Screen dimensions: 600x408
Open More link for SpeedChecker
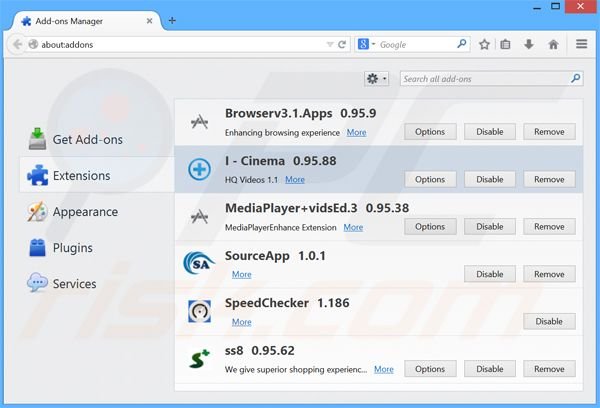point(241,322)
